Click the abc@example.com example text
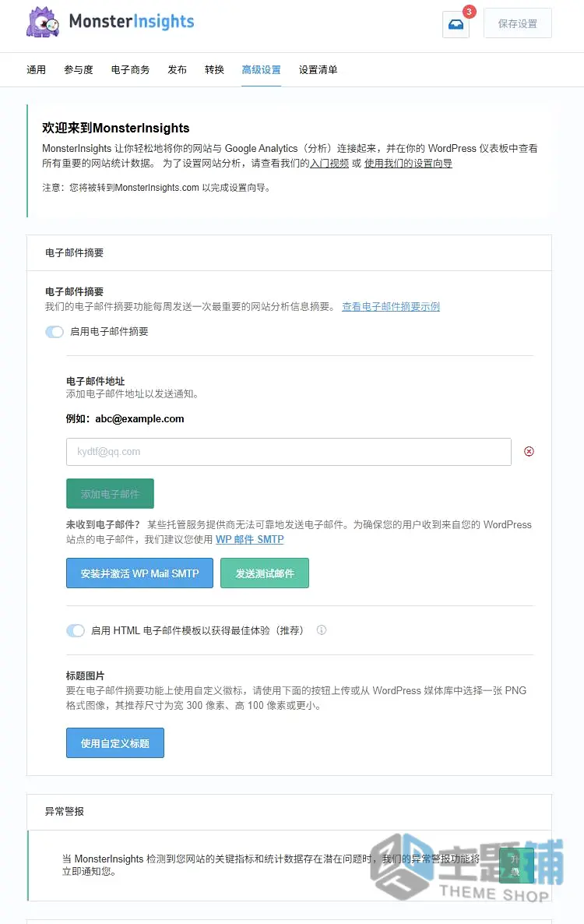 click(x=139, y=419)
